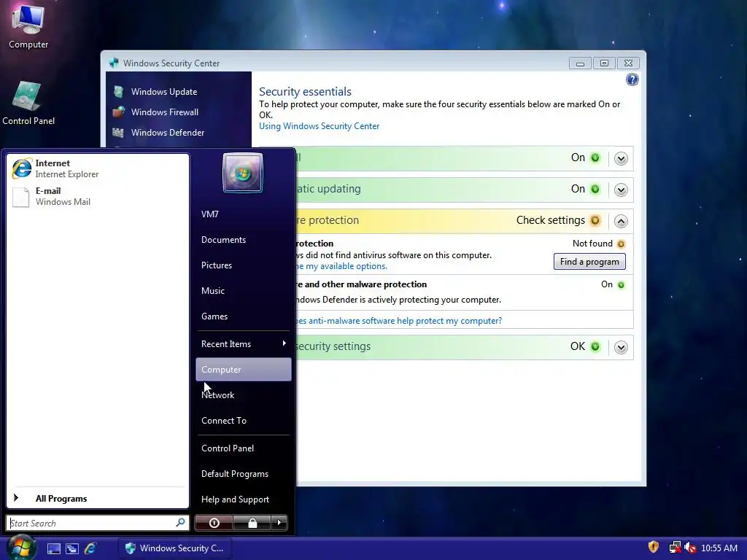Open Control Panel from Start menu
The width and height of the screenshot is (747, 560).
[x=244, y=448]
